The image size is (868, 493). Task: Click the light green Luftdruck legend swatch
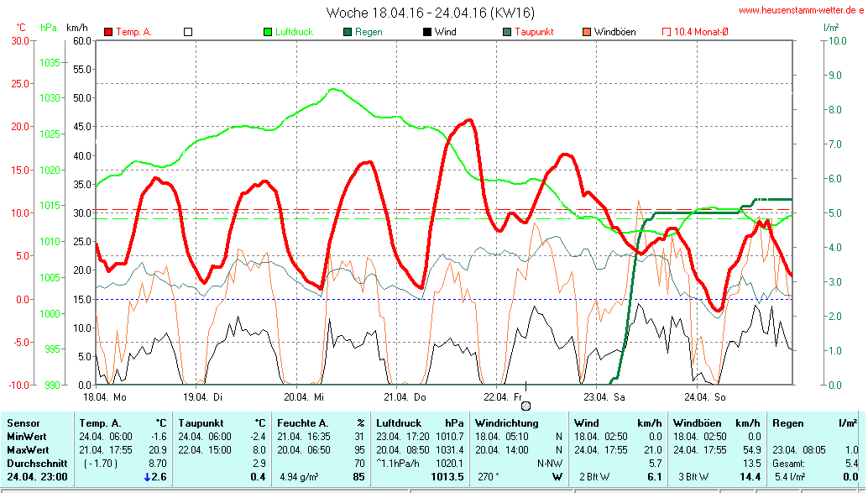click(x=268, y=32)
